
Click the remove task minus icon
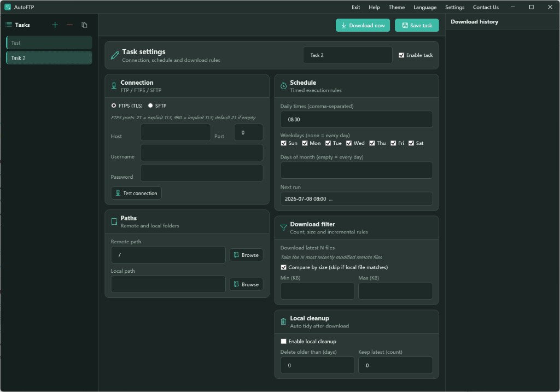click(x=69, y=25)
